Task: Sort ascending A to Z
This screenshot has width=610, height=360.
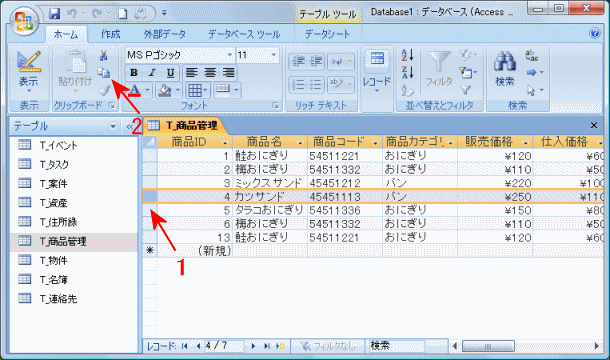Action: [408, 55]
